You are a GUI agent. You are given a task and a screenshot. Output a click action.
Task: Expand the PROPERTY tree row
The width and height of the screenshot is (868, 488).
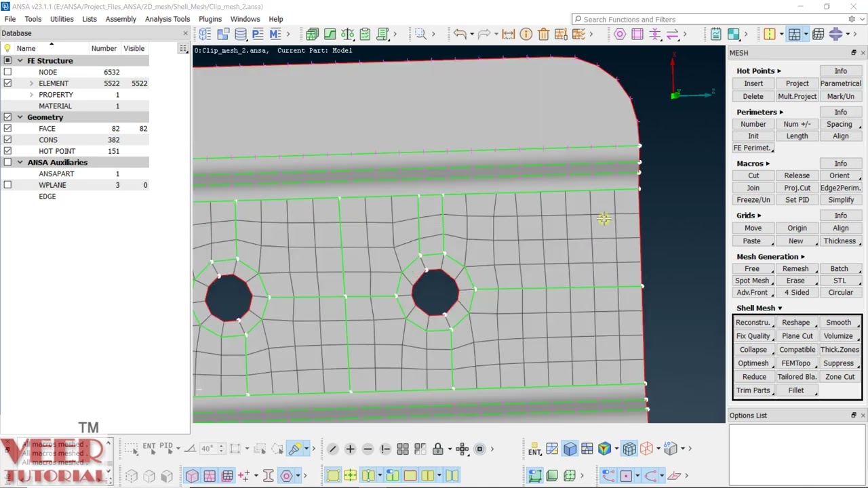point(31,95)
